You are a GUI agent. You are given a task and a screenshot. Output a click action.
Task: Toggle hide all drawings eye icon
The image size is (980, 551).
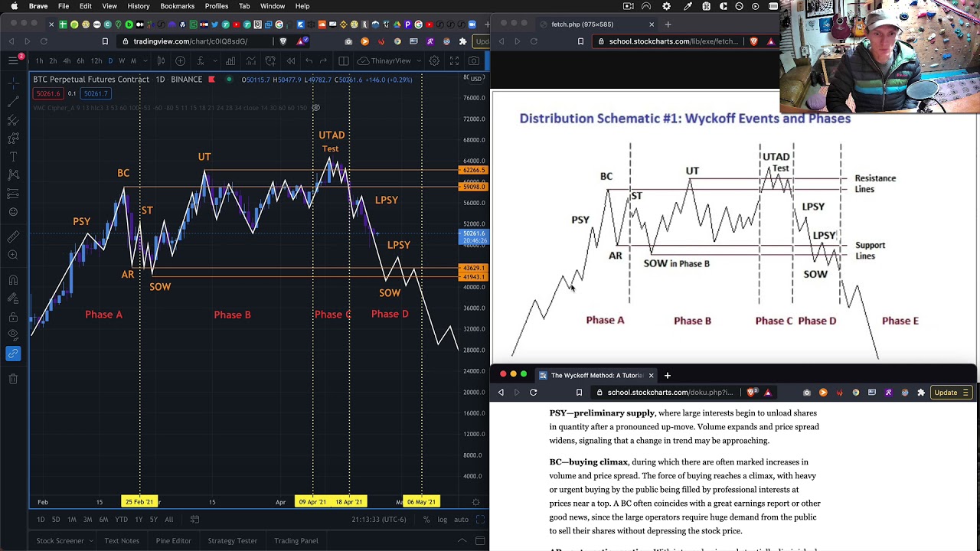[x=13, y=335]
